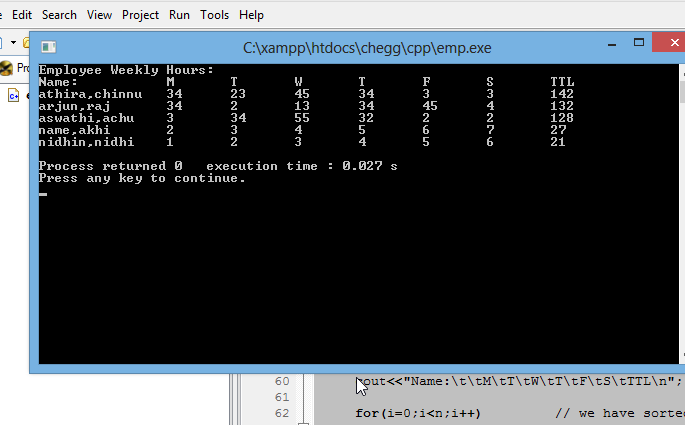Open the View menu
Viewport: 685px width, 425px height.
coord(99,15)
